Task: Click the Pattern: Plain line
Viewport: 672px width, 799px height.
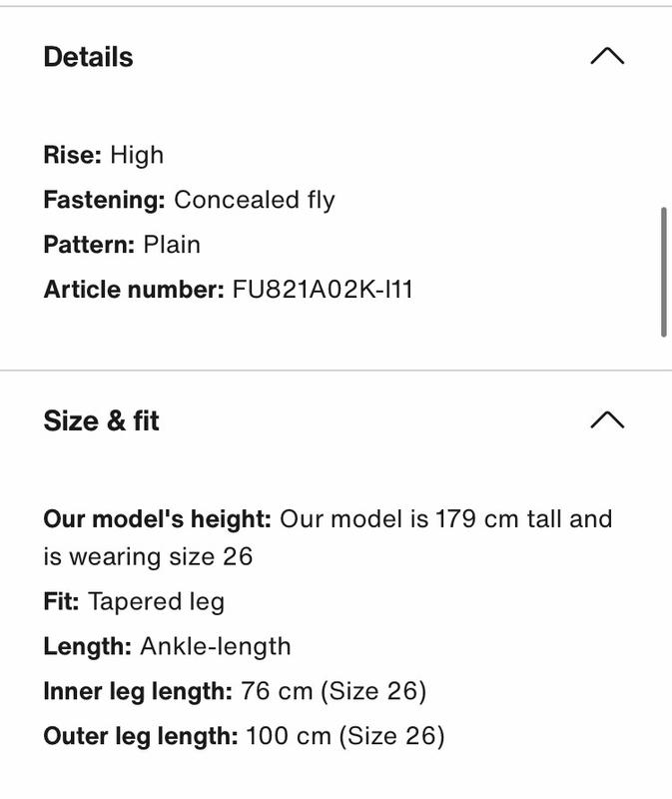Action: pos(122,245)
